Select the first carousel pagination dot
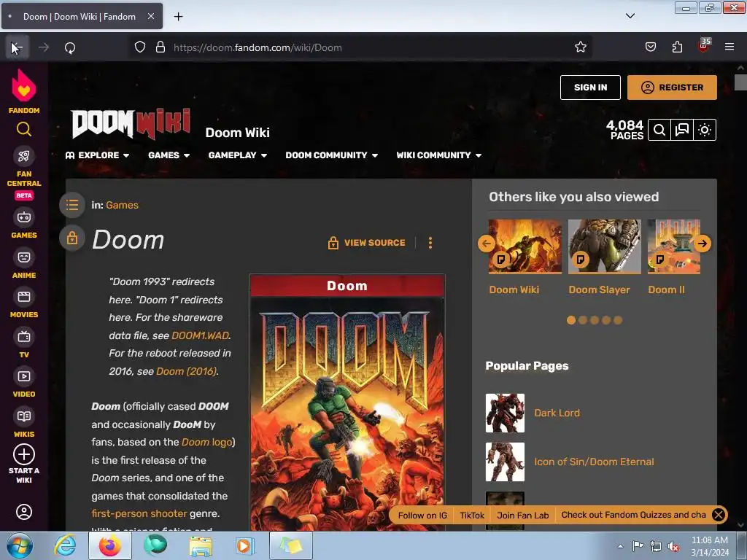This screenshot has width=747, height=560. point(570,321)
